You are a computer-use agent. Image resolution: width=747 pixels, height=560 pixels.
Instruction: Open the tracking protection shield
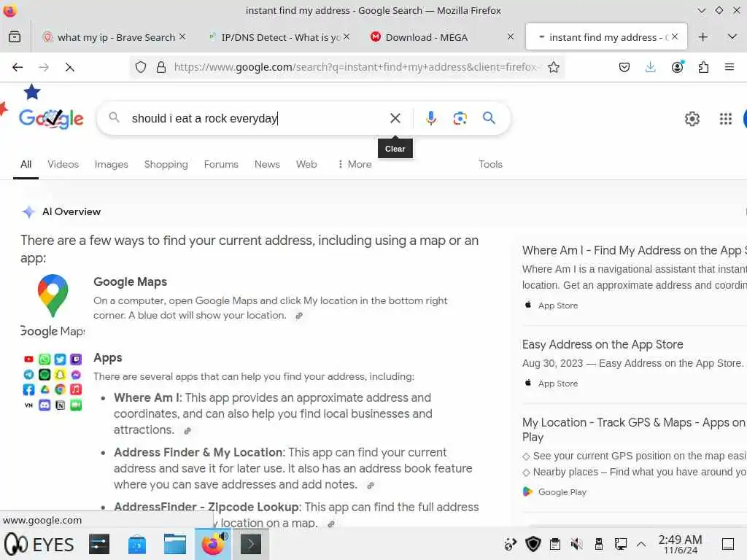coord(141,67)
